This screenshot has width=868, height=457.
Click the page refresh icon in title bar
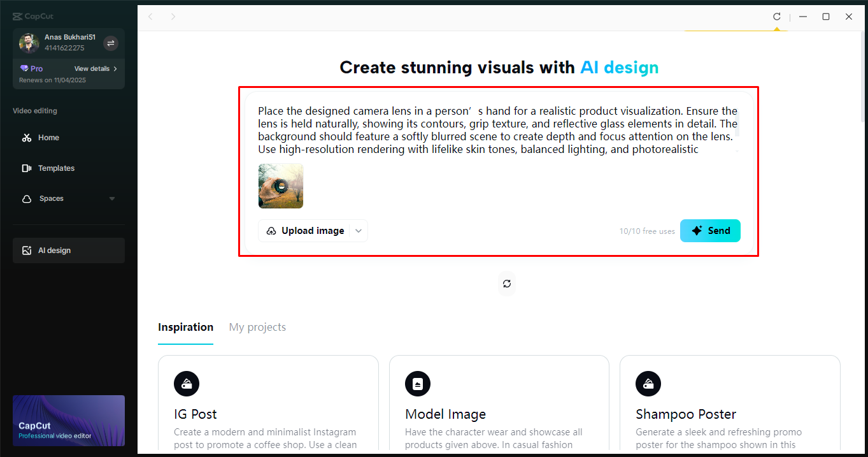click(x=777, y=17)
